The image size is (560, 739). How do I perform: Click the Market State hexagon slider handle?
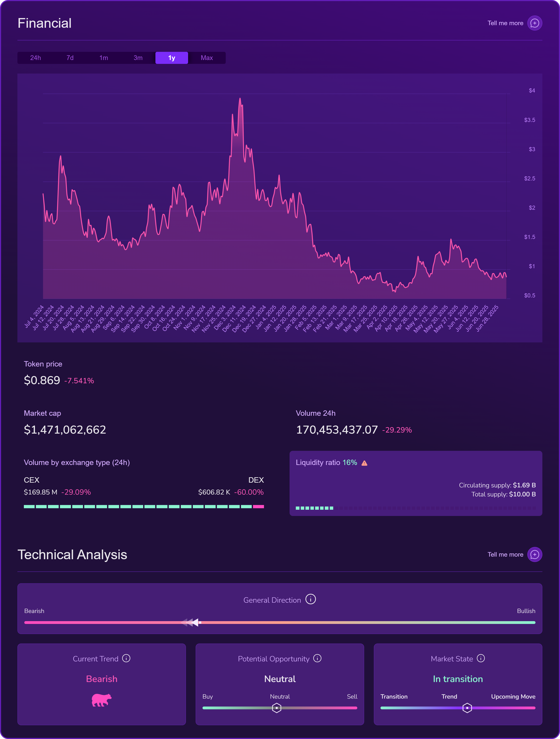tap(467, 708)
